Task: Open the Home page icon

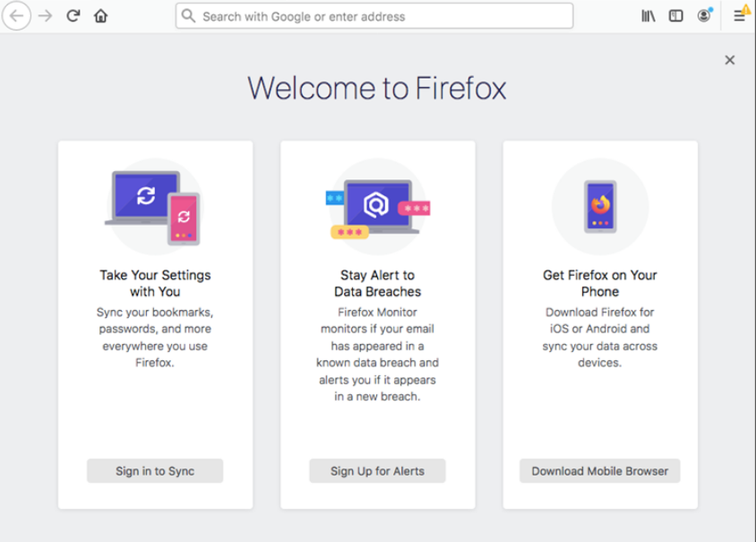Action: pos(100,16)
